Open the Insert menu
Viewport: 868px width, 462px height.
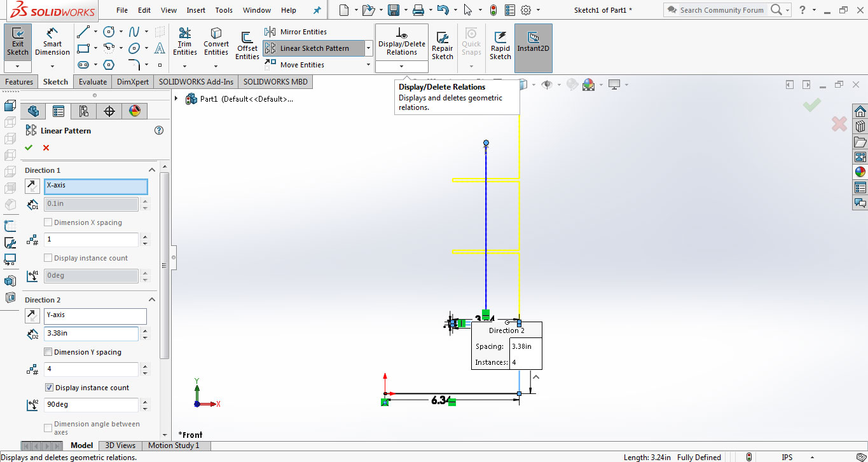pyautogui.click(x=196, y=10)
